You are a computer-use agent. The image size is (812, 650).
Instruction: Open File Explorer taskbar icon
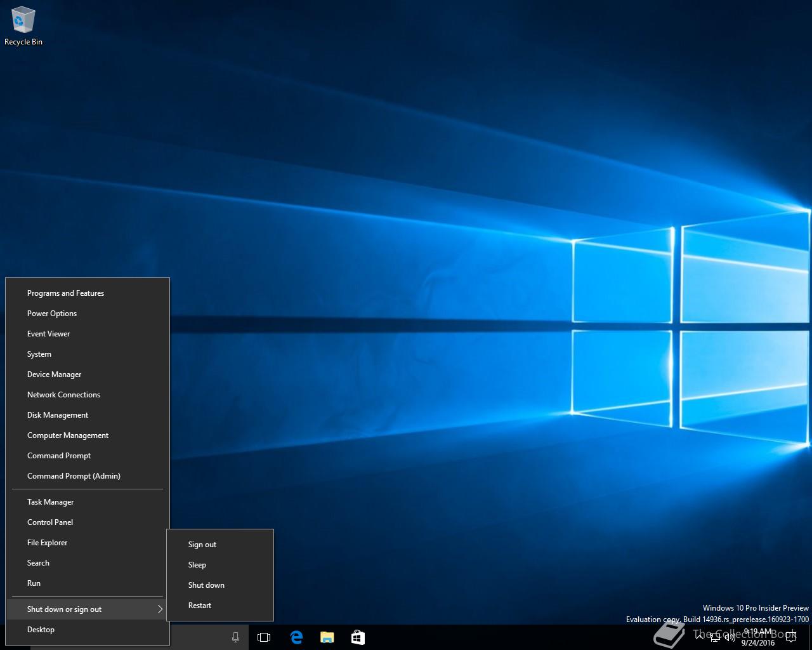click(x=327, y=637)
